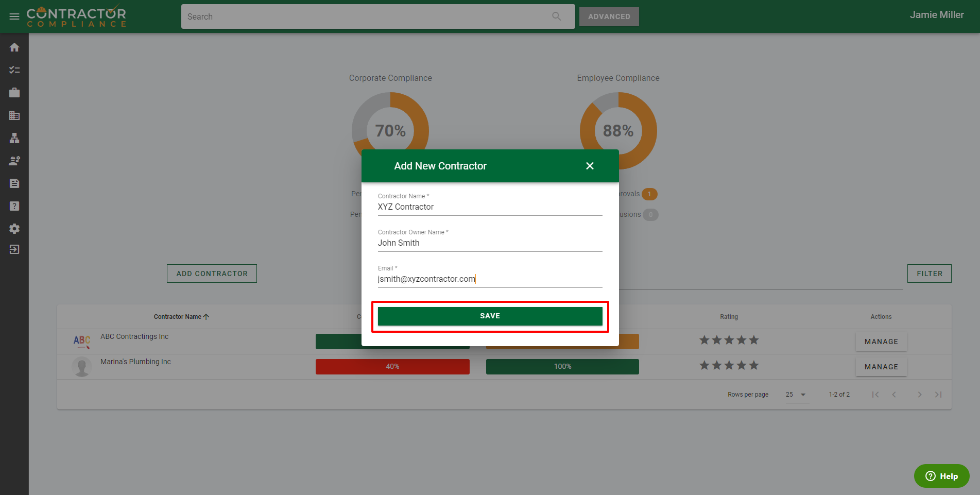980x495 pixels.
Task: Click the logout icon in sidebar
Action: coord(14,249)
